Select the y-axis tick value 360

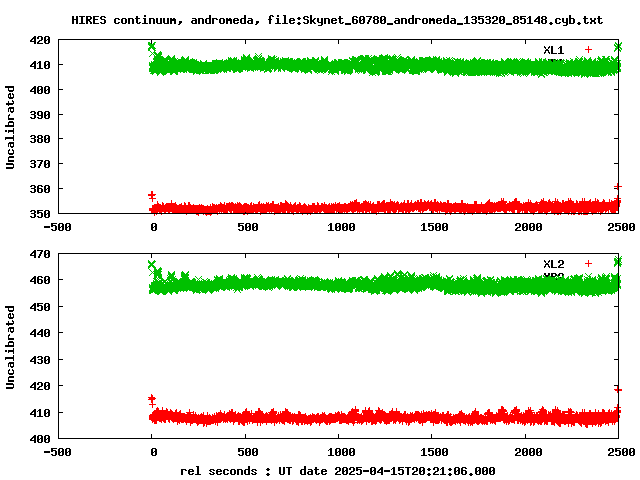[x=40, y=189]
